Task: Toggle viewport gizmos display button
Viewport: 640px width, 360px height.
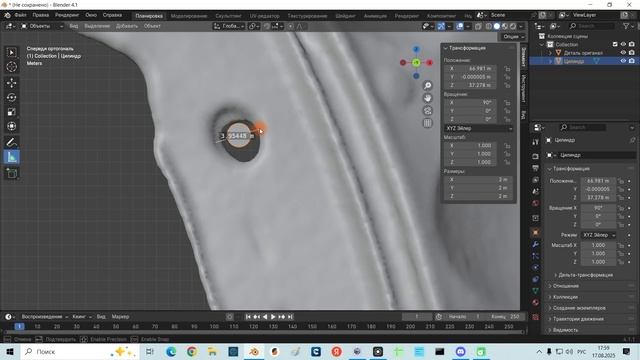Action: (x=441, y=26)
